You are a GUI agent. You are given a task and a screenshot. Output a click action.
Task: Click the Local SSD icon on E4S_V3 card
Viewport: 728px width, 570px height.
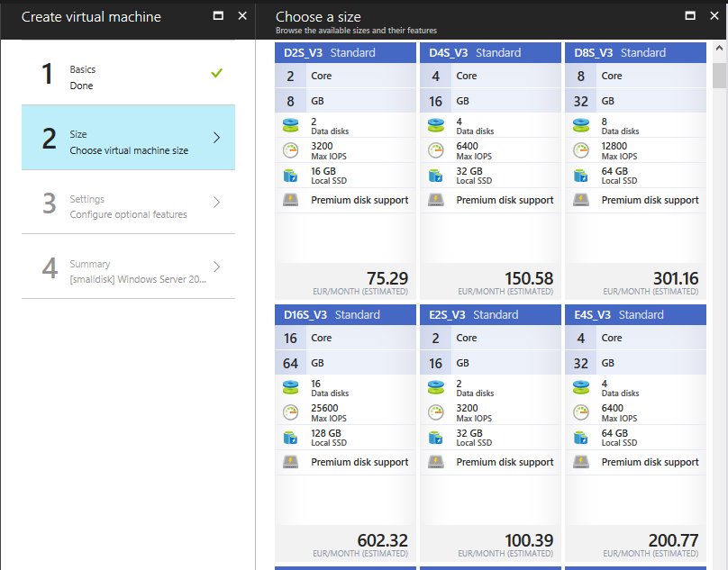[581, 438]
